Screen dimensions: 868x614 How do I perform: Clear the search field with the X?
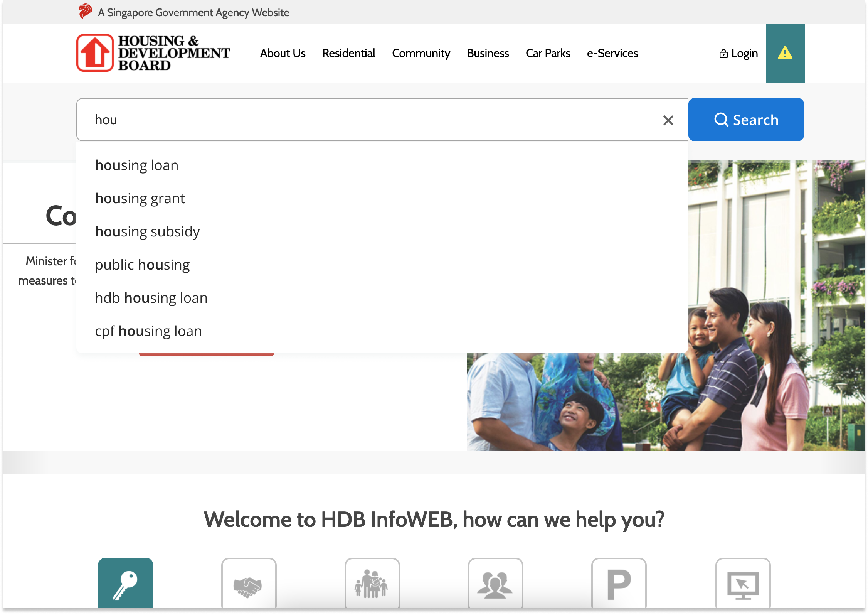pos(668,120)
